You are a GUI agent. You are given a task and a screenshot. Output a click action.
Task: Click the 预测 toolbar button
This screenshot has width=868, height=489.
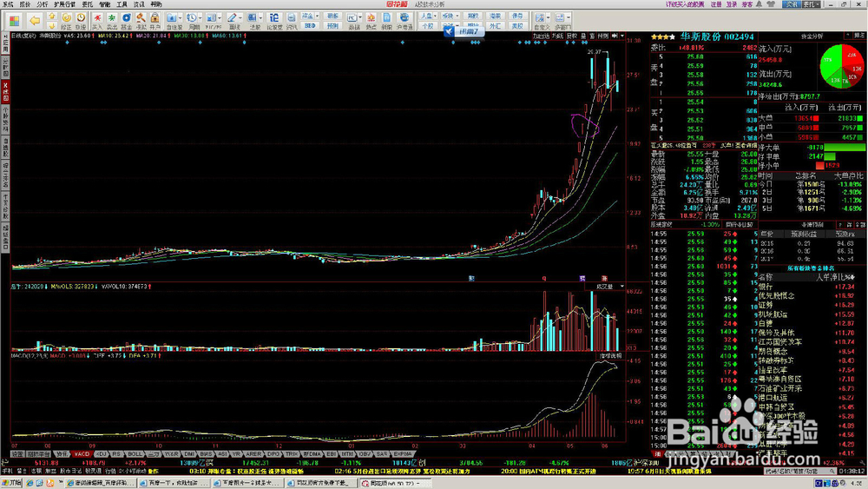(332, 26)
